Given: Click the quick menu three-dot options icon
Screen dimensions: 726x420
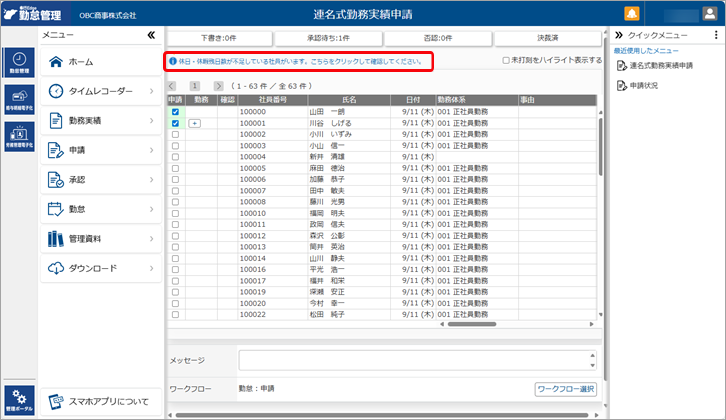Looking at the screenshot, I should coord(716,35).
